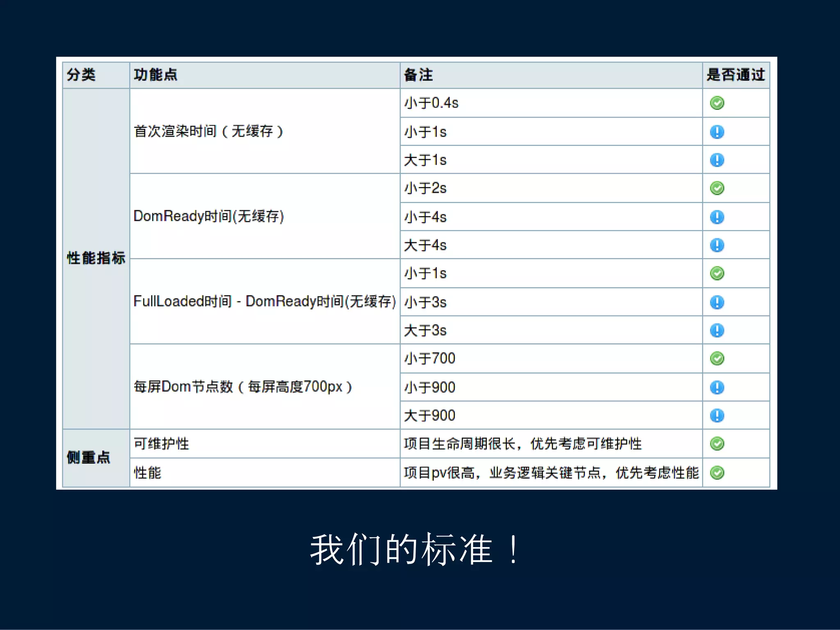The height and width of the screenshot is (630, 840).
Task: Click the green check icon for 小于0.4s
Action: (717, 103)
